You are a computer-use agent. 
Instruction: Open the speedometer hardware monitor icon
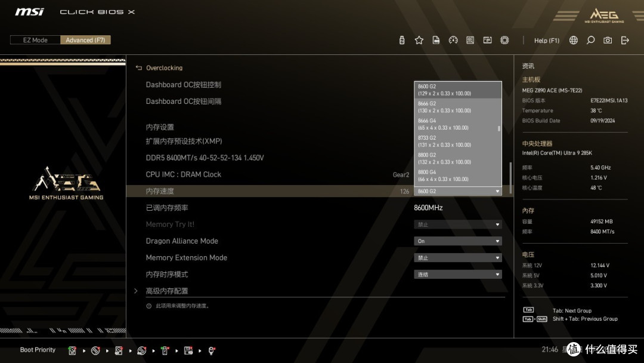coord(453,40)
